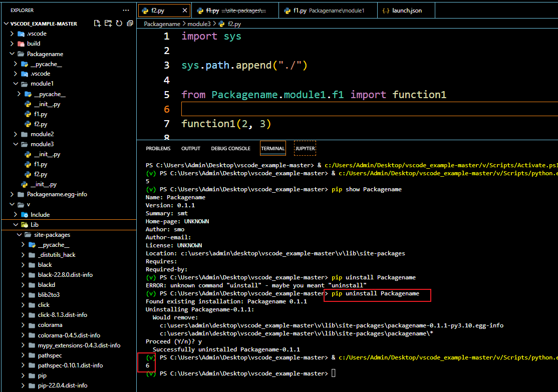The height and width of the screenshot is (392, 558).
Task: Close the f2.py editor tab
Action: click(184, 11)
